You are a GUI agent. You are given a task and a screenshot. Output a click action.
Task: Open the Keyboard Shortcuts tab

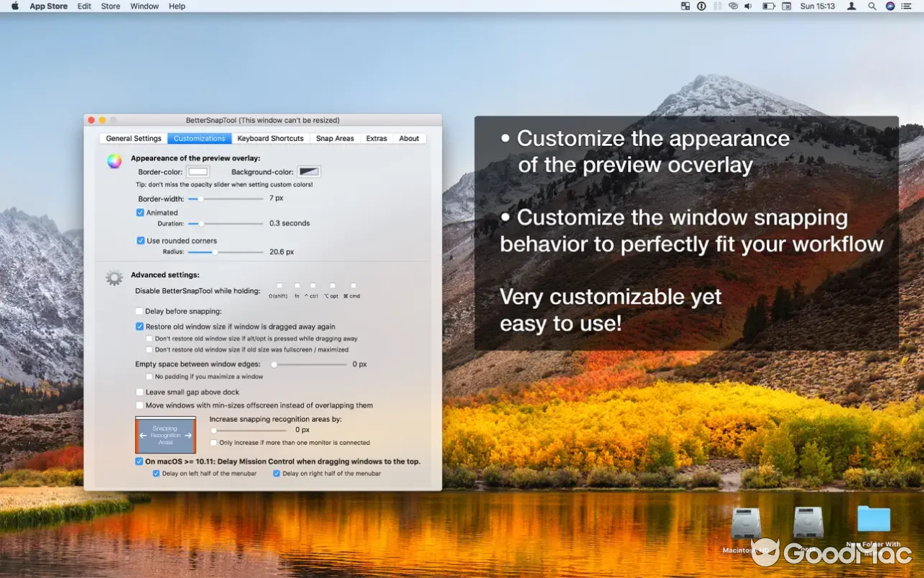pos(270,138)
